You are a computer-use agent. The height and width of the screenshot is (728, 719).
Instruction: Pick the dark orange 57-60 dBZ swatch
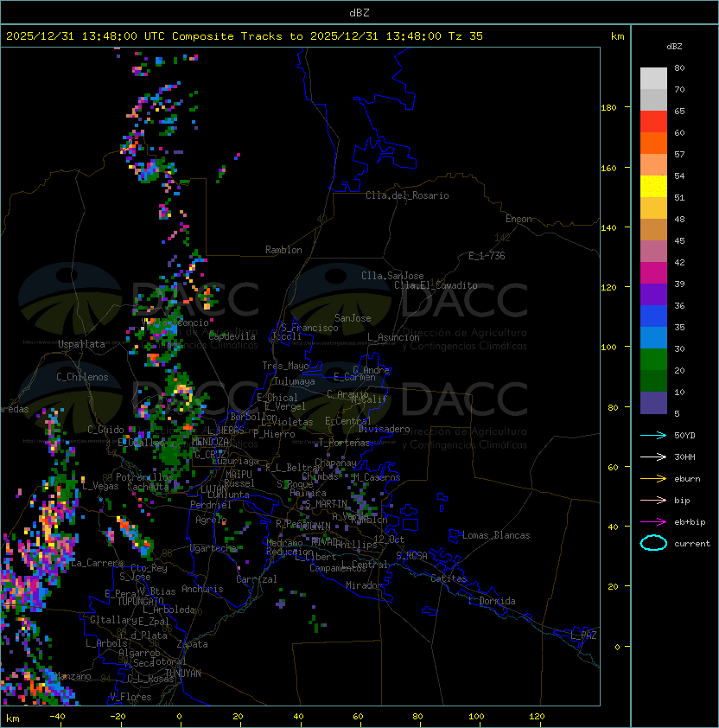pos(653,144)
